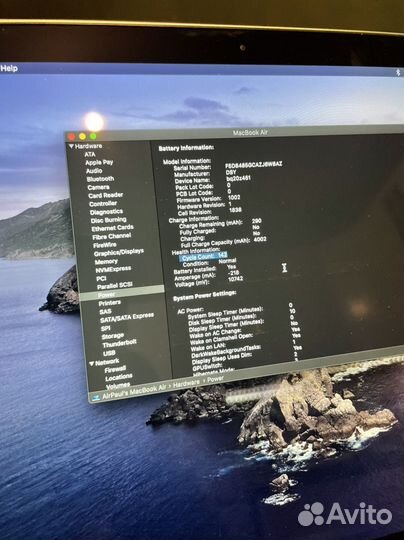This screenshot has width=404, height=540.
Task: Select Printers in the sidebar
Action: coord(110,303)
